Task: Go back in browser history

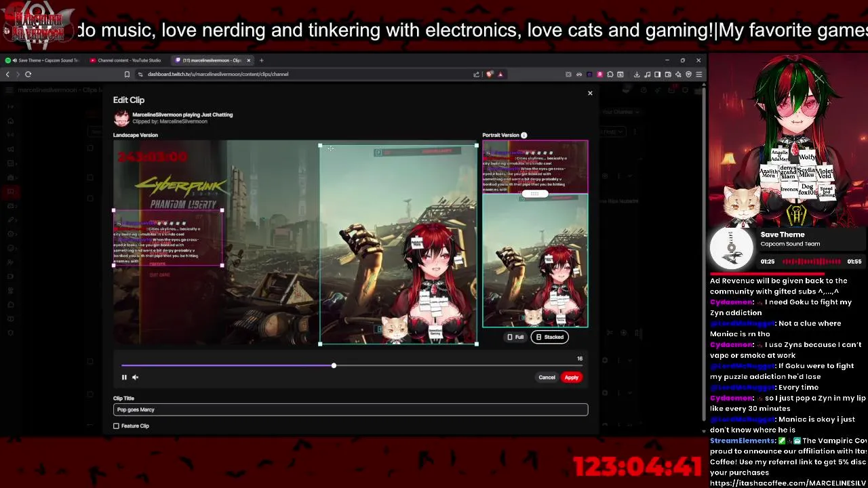Action: point(8,74)
